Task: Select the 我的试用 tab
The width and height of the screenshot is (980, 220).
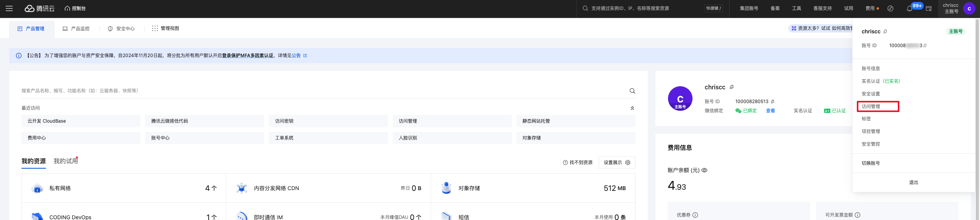Action: coord(65,161)
